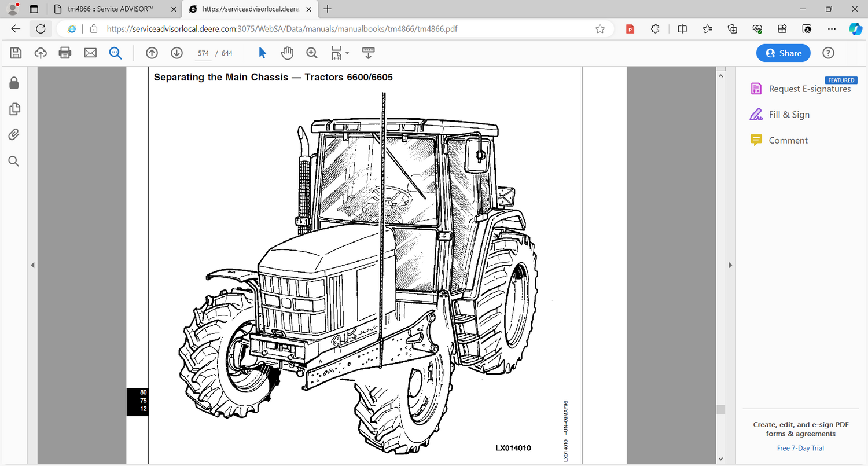868x466 pixels.
Task: Open the Free 7-Day Trial link
Action: (x=800, y=448)
